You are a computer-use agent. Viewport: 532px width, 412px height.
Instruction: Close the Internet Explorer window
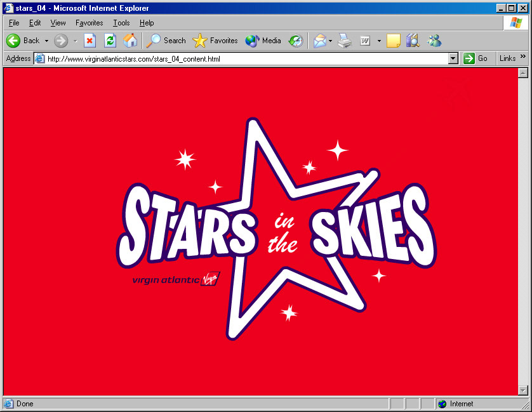[x=523, y=8]
